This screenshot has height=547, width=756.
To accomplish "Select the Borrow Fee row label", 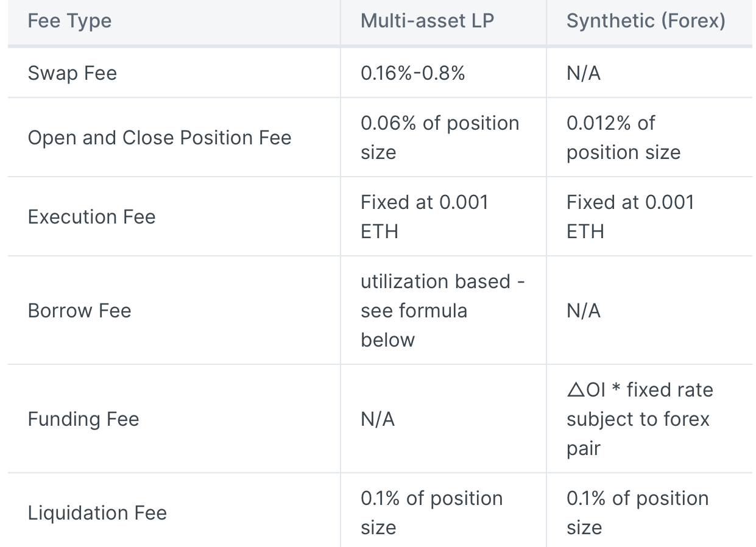I will click(x=80, y=311).
